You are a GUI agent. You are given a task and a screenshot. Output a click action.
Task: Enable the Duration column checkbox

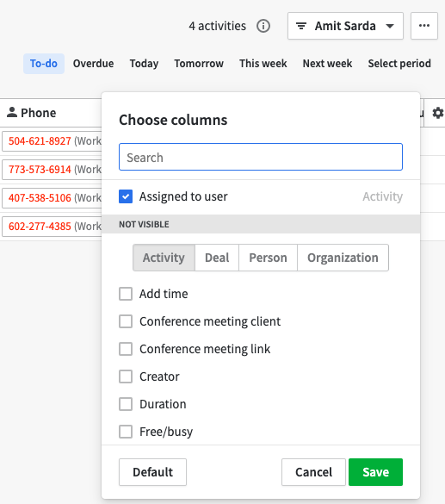[x=126, y=404]
